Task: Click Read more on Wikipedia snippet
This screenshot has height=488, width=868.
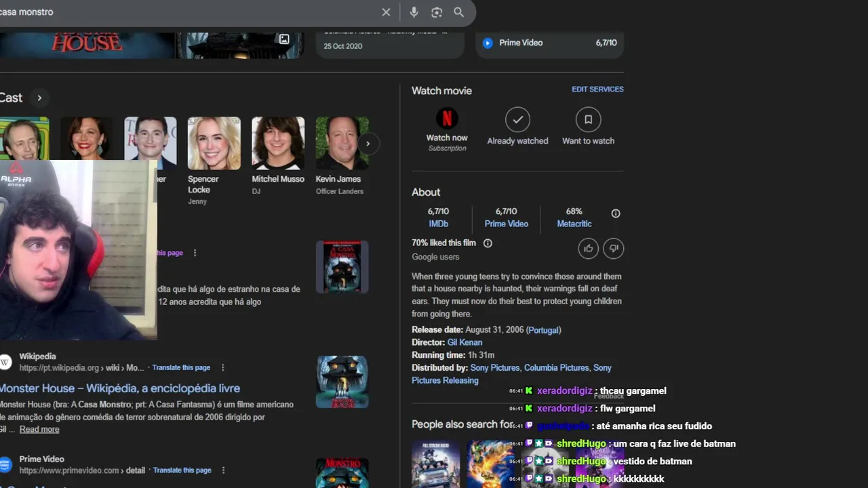Action: point(39,429)
